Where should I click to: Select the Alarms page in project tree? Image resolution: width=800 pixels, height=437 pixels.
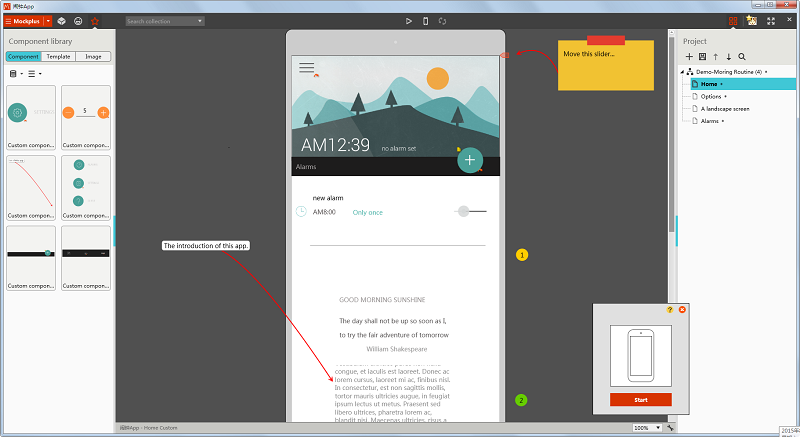tap(709, 121)
